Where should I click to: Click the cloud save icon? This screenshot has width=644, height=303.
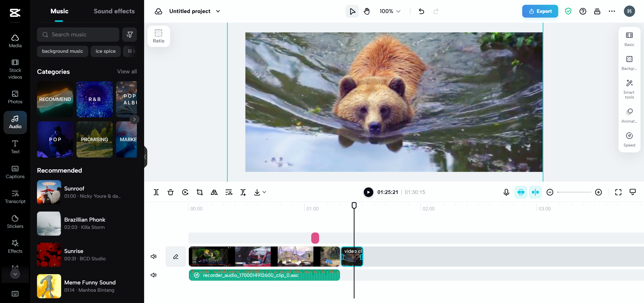pos(158,11)
